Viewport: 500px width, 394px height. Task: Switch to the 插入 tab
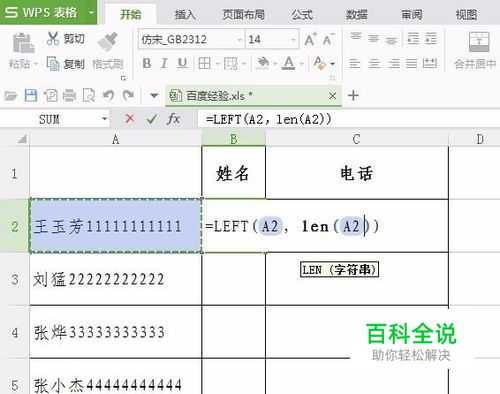pos(185,14)
